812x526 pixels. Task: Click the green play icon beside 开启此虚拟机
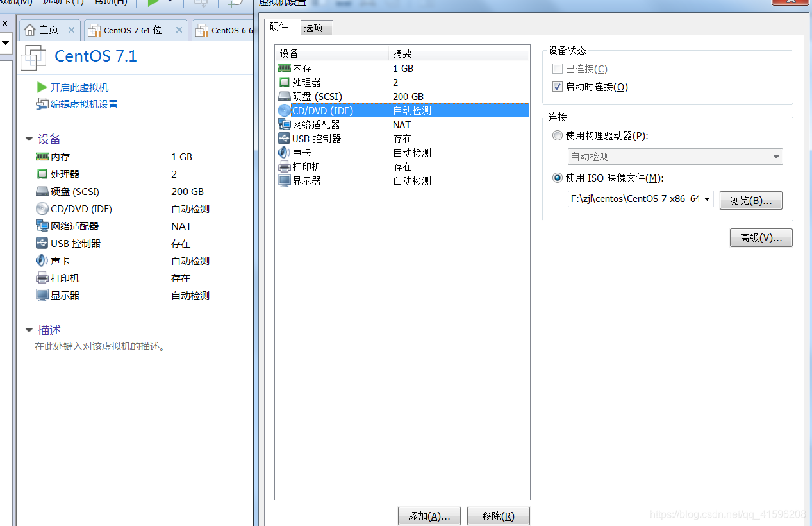[42, 87]
